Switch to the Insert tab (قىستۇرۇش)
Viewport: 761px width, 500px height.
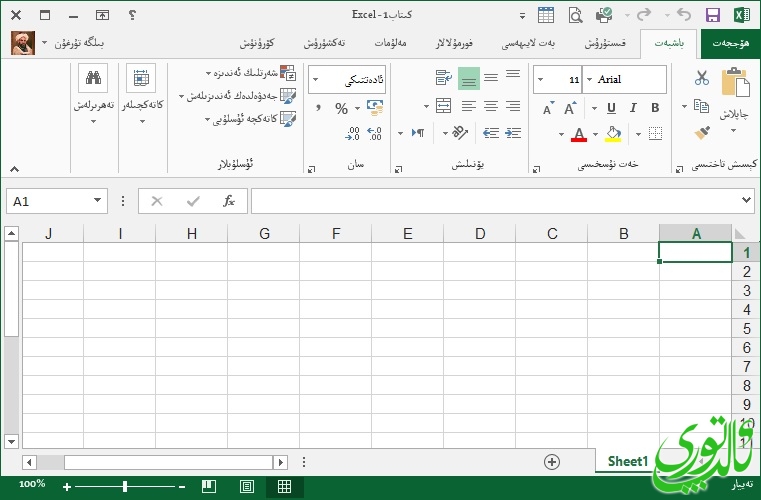tap(605, 43)
